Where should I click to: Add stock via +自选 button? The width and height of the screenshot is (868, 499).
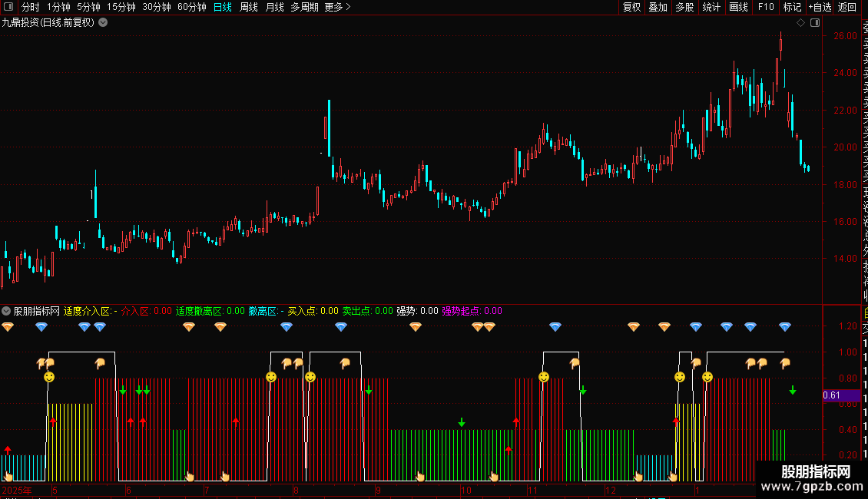(820, 7)
